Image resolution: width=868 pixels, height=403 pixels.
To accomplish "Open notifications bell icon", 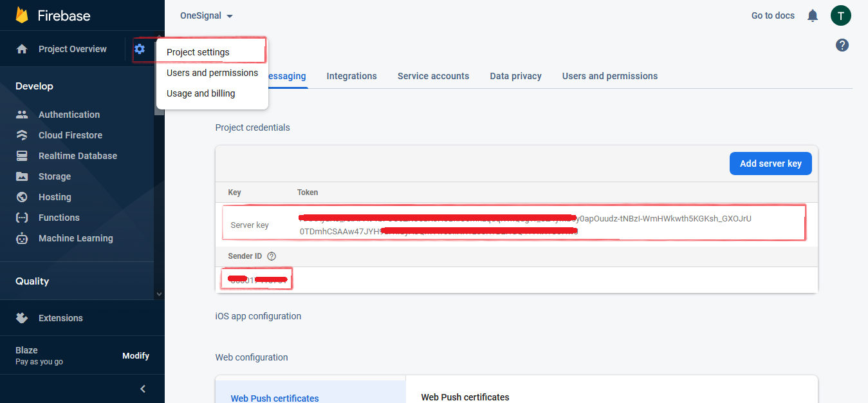I will (x=813, y=15).
